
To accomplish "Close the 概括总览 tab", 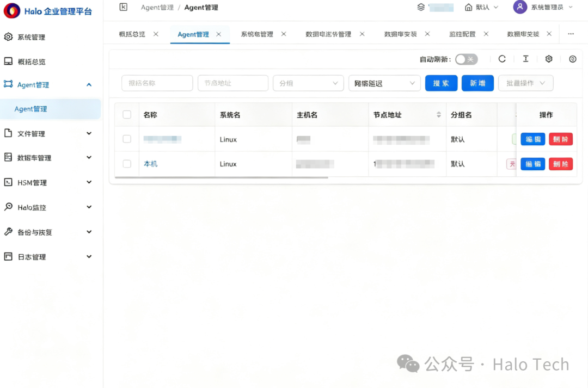I will pyautogui.click(x=156, y=34).
